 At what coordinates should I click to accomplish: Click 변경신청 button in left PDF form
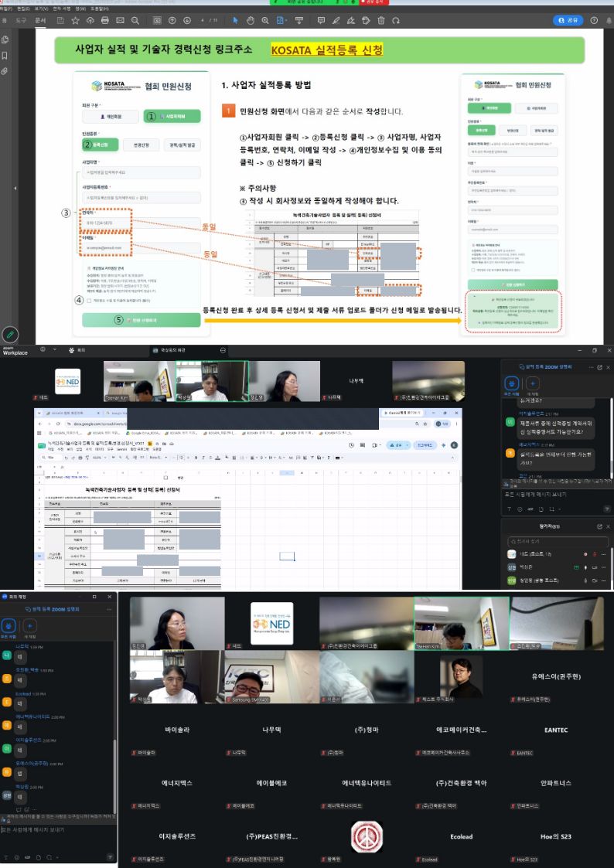point(143,145)
